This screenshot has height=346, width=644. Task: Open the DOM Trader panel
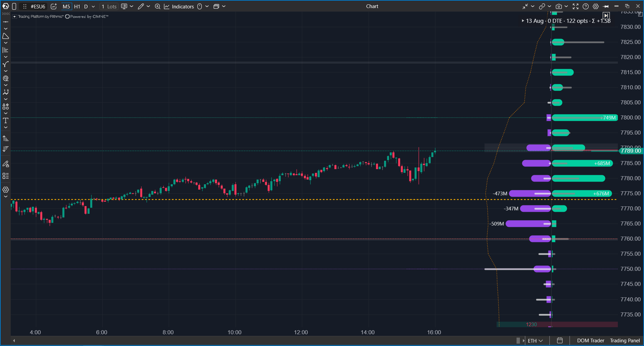(x=591, y=341)
